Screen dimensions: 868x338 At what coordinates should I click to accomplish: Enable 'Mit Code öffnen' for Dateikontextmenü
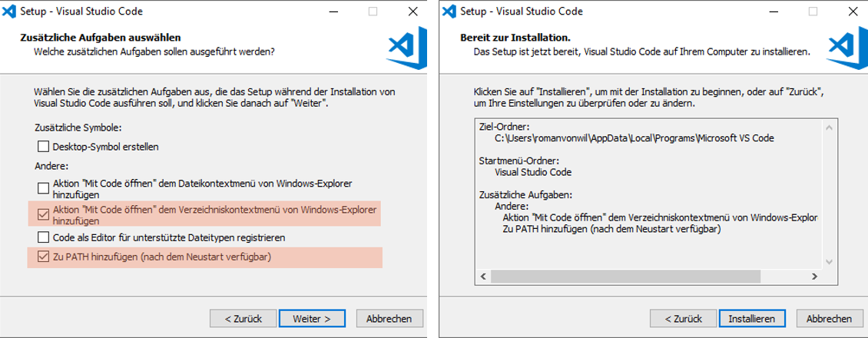pyautogui.click(x=43, y=188)
